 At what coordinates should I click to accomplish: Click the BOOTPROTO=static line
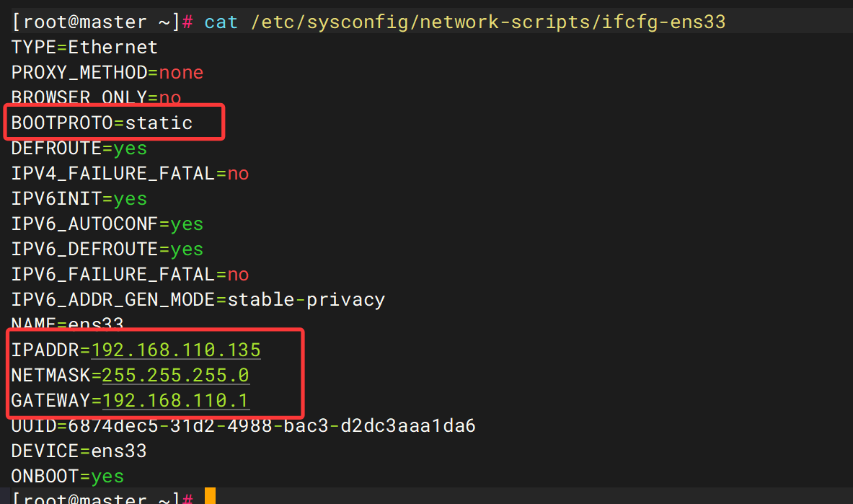[102, 123]
